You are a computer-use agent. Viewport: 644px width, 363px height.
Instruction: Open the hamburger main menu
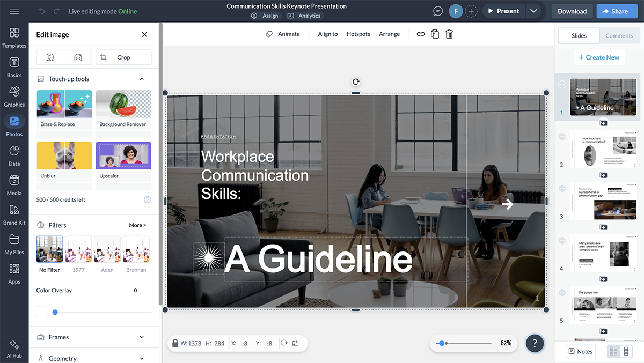(x=14, y=11)
